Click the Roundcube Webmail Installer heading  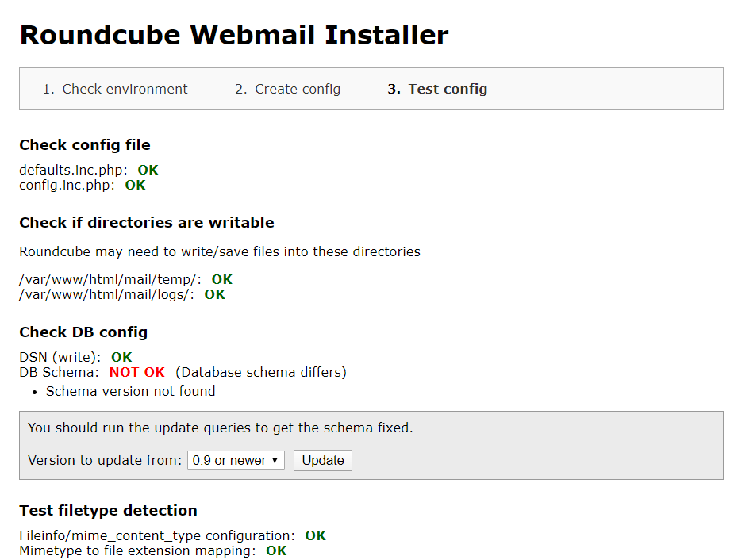coord(233,35)
